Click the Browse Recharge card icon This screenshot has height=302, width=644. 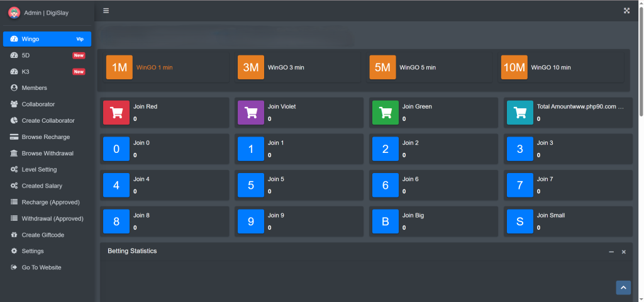14,137
